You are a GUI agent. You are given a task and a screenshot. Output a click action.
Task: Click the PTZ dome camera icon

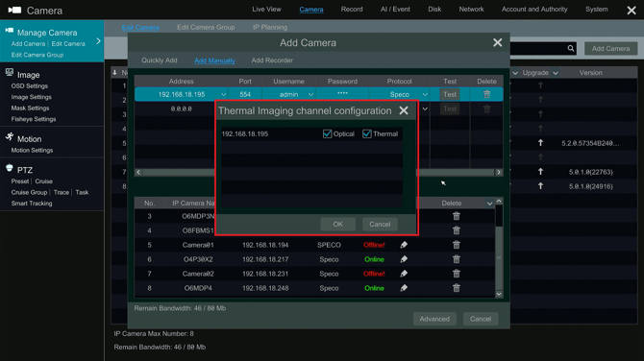click(10, 168)
